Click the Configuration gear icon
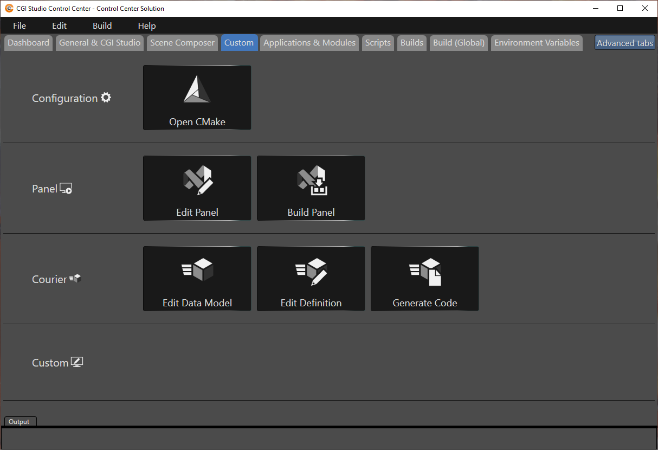 [x=106, y=97]
